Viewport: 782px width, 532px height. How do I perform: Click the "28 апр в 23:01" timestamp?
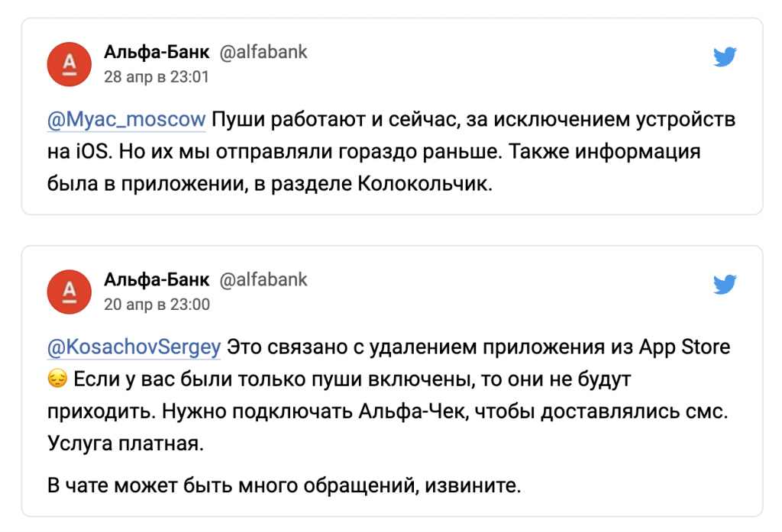[x=157, y=77]
